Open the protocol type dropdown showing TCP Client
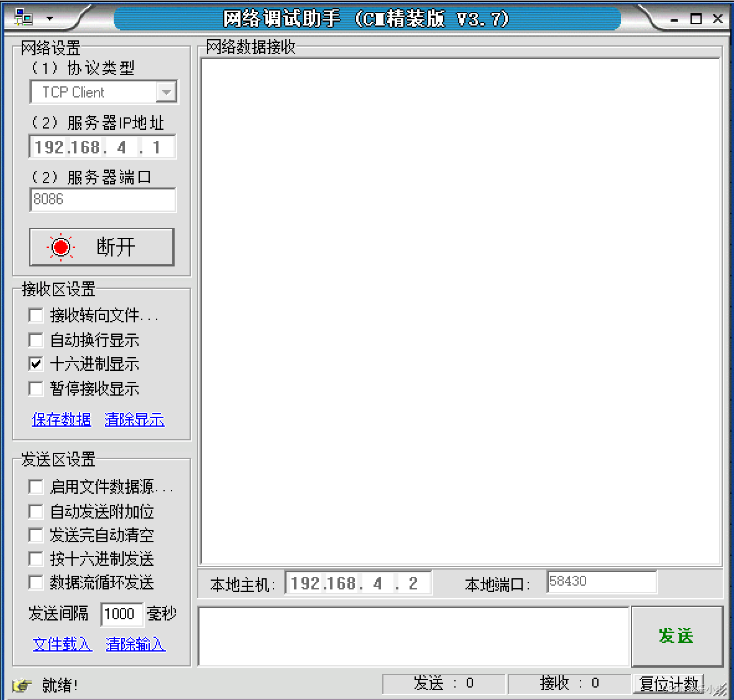This screenshot has width=734, height=700. pos(165,91)
